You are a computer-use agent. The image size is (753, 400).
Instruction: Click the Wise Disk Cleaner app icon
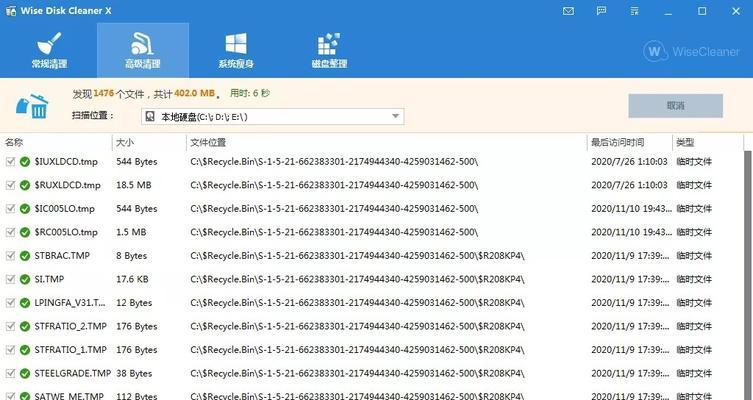[x=11, y=11]
